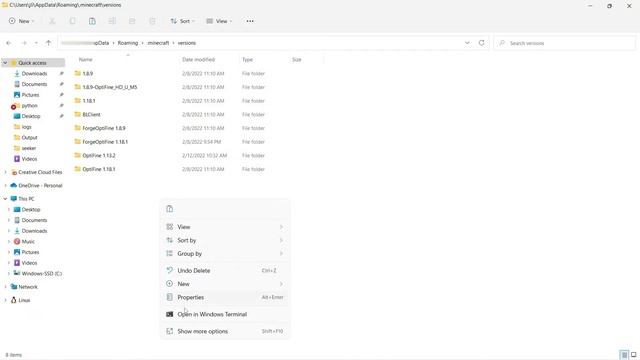The image size is (640, 360).
Task: Go back with the back arrow
Action: click(x=9, y=43)
